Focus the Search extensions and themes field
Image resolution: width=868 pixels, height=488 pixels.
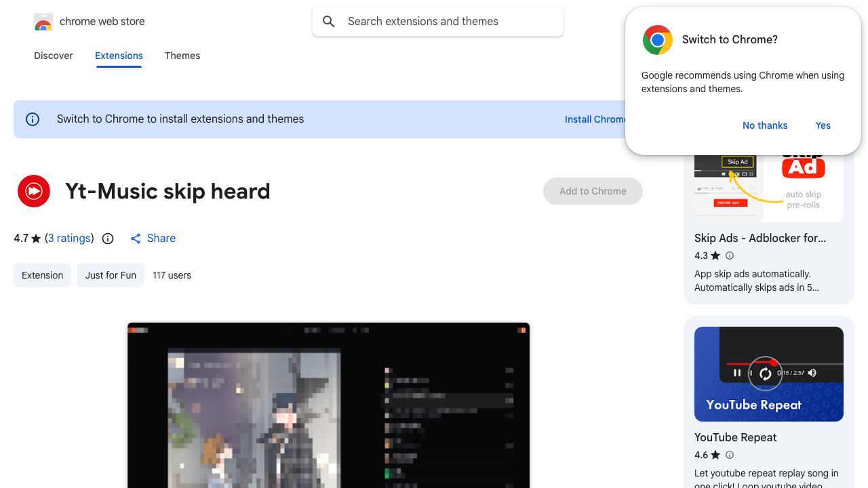point(438,22)
